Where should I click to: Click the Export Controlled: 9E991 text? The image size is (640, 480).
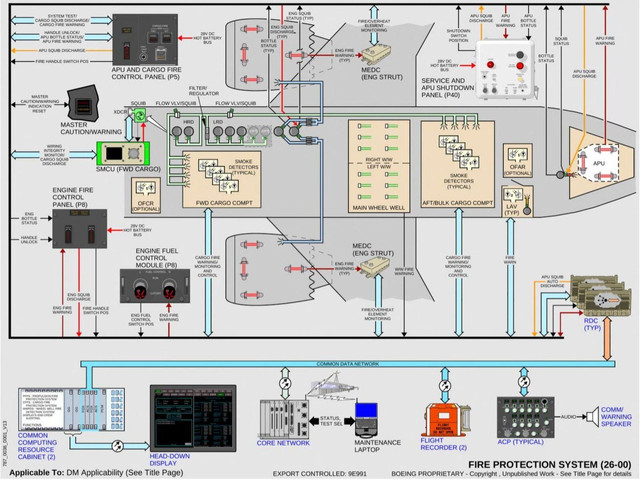320,473
